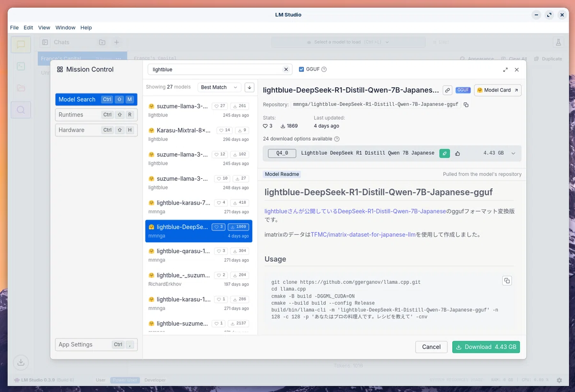Click the GGUF help question mark icon
575x392 pixels.
tap(324, 69)
